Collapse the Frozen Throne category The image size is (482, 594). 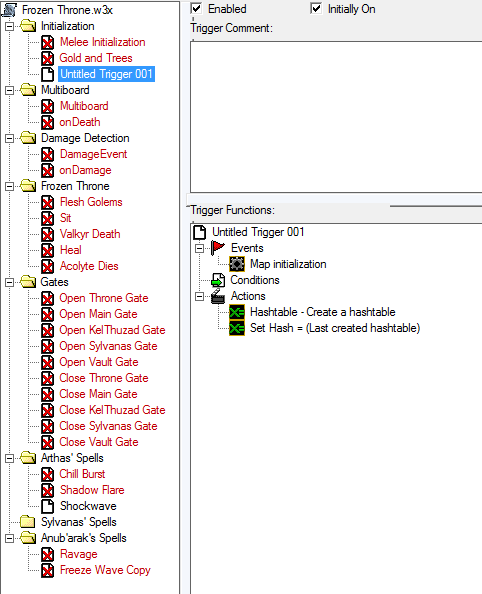click(9, 186)
